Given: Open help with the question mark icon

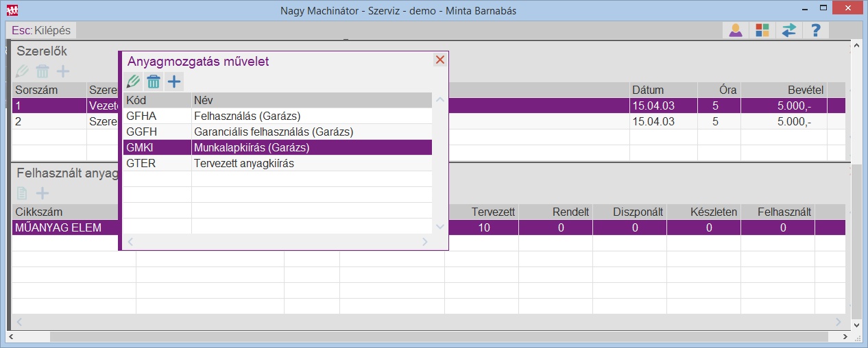Looking at the screenshot, I should point(815,31).
